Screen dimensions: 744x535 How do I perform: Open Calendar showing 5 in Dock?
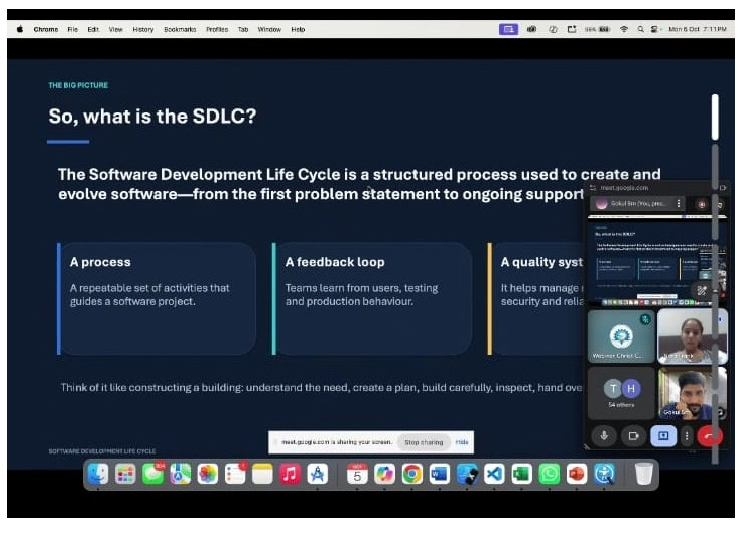click(x=357, y=474)
